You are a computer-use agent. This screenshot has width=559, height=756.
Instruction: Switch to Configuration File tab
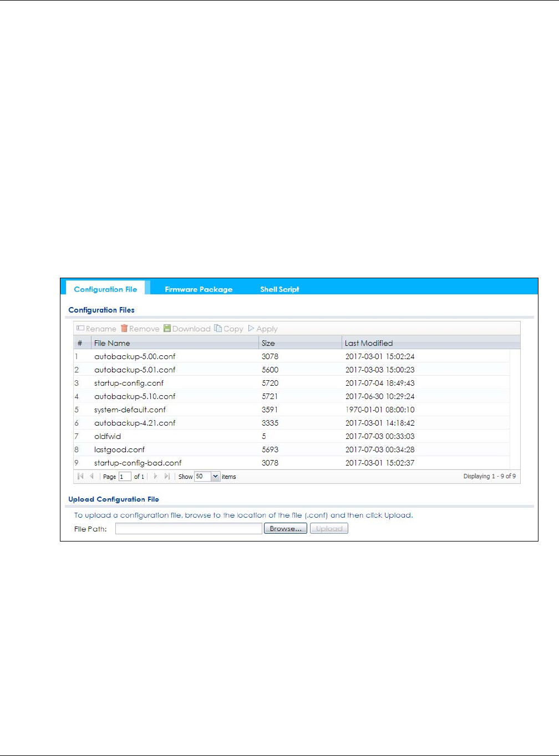[105, 289]
